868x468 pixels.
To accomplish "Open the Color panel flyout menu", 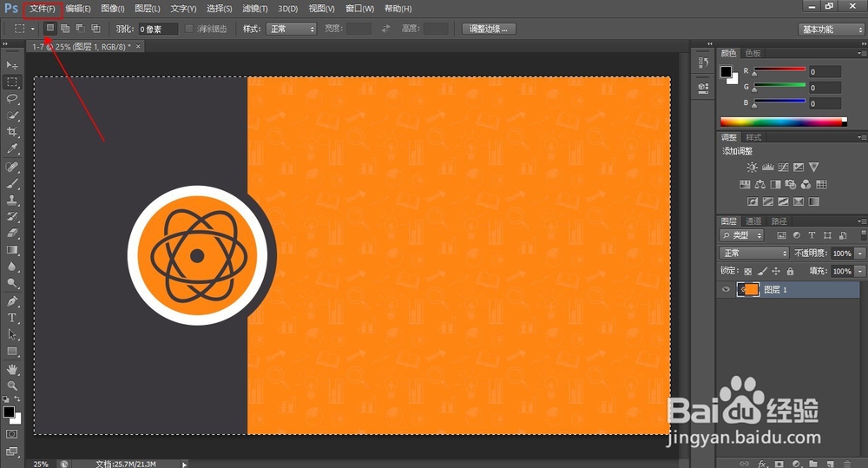I will pos(861,53).
